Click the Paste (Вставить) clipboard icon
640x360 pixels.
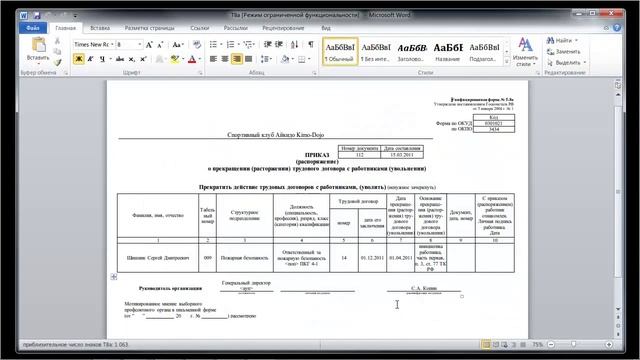[x=38, y=45]
